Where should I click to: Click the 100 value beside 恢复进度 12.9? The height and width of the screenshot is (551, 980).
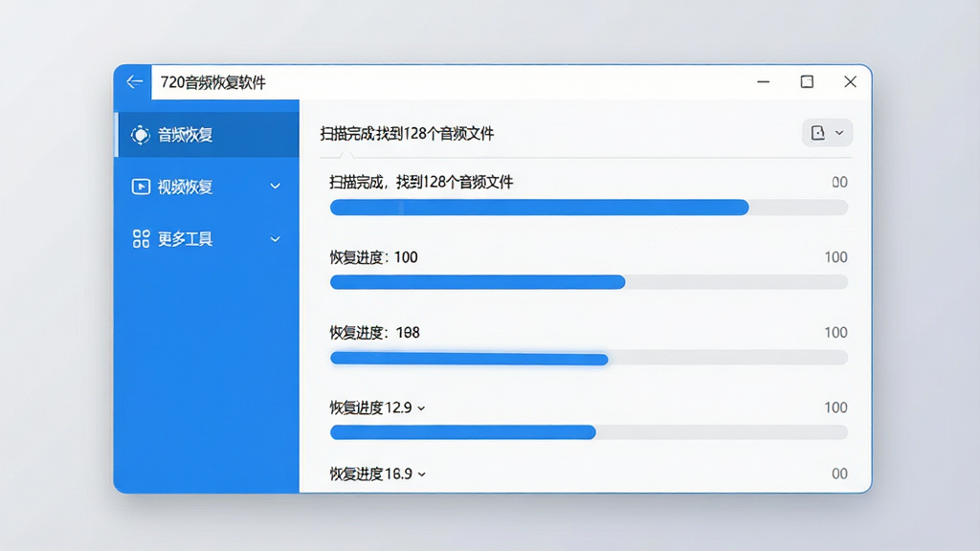835,408
